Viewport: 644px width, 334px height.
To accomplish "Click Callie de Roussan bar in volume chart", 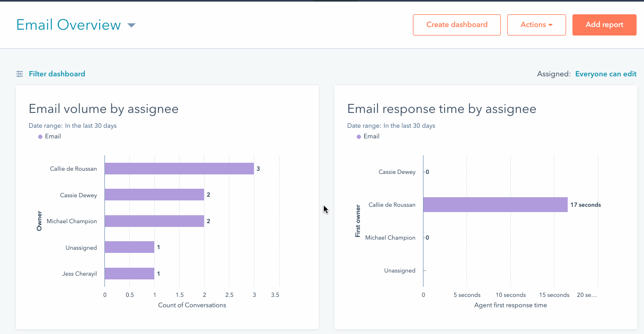I will click(179, 169).
